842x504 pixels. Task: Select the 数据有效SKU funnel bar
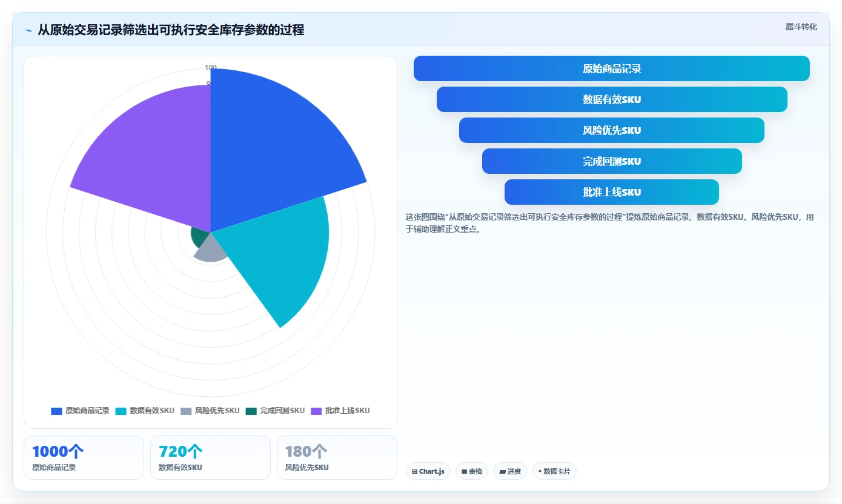tap(612, 99)
